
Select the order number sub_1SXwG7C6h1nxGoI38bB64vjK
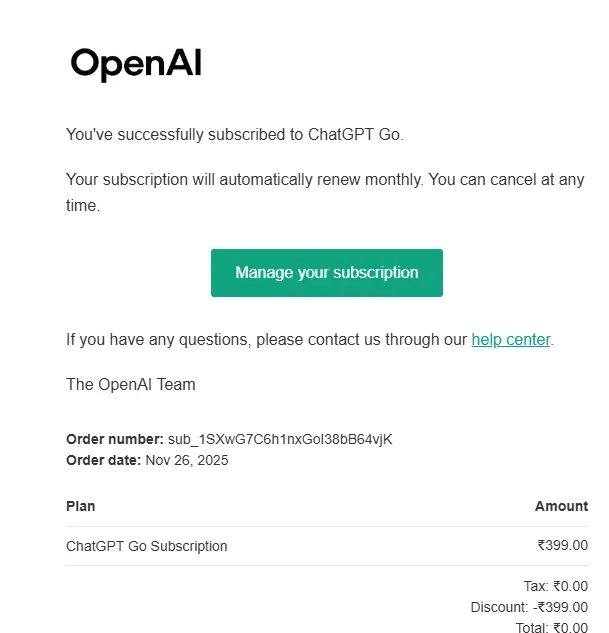pos(280,439)
